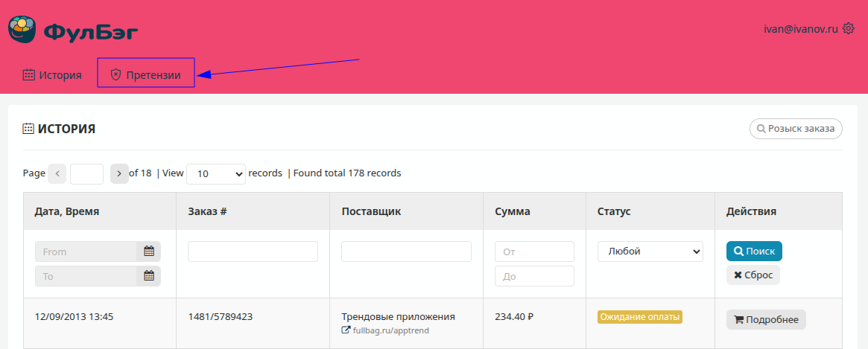Click the Сумма 'От' minimum field

coord(534,252)
